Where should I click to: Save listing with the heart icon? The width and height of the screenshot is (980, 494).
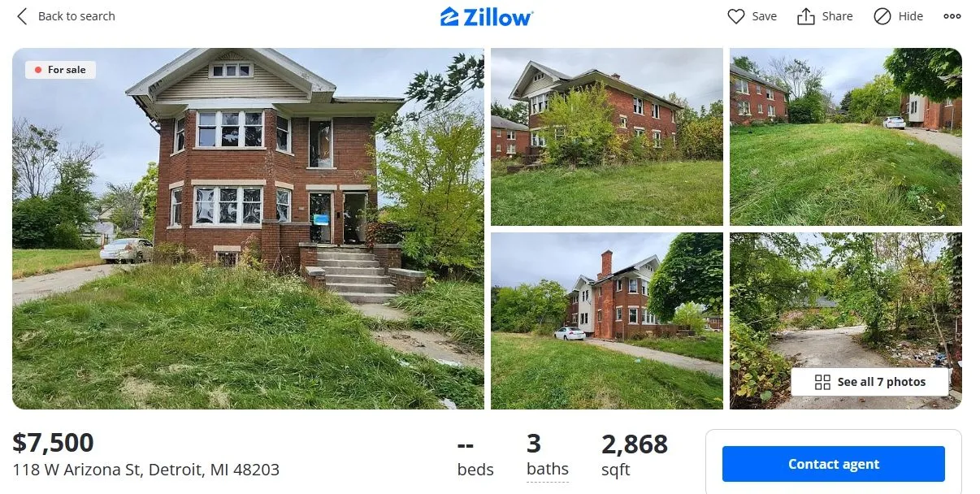736,16
